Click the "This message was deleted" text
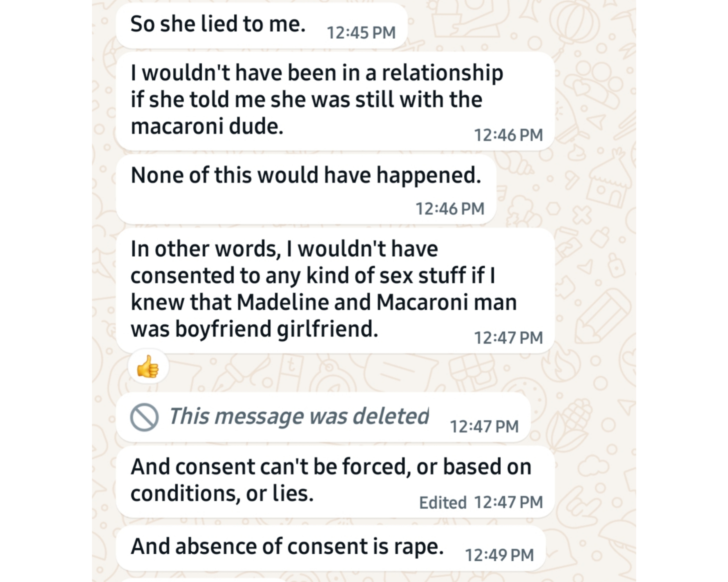The width and height of the screenshot is (728, 582). (x=299, y=416)
